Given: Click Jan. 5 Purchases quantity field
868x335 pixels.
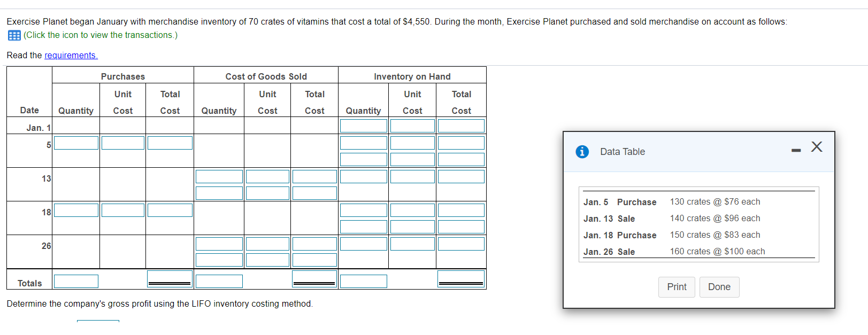Looking at the screenshot, I should pyautogui.click(x=75, y=143).
